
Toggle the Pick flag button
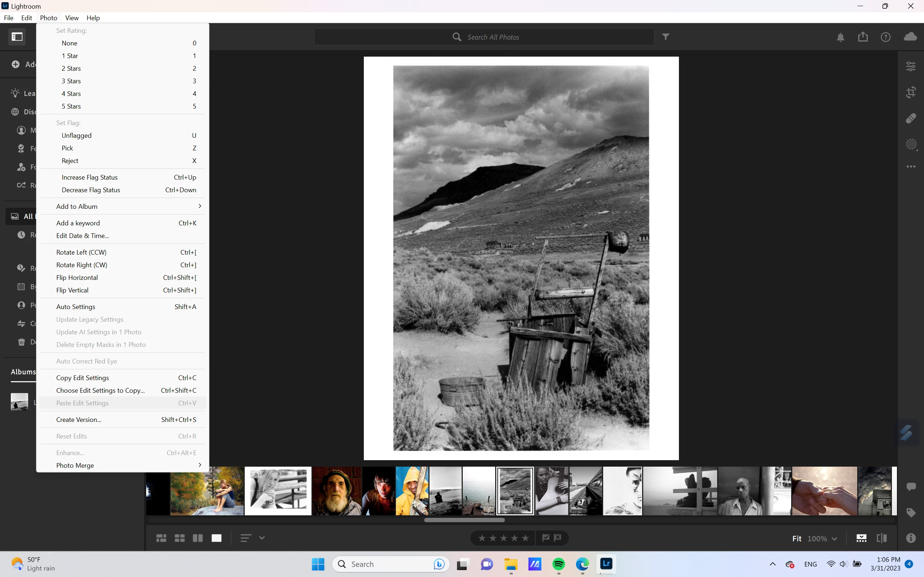[x=546, y=538]
